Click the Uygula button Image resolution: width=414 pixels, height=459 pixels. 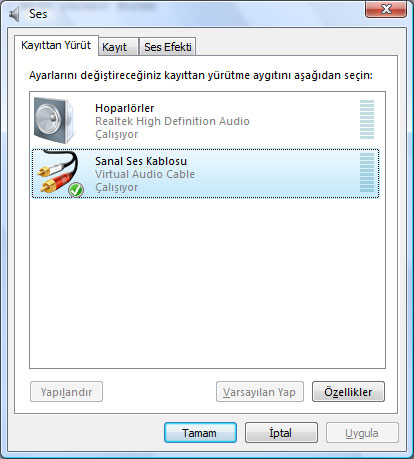(362, 433)
